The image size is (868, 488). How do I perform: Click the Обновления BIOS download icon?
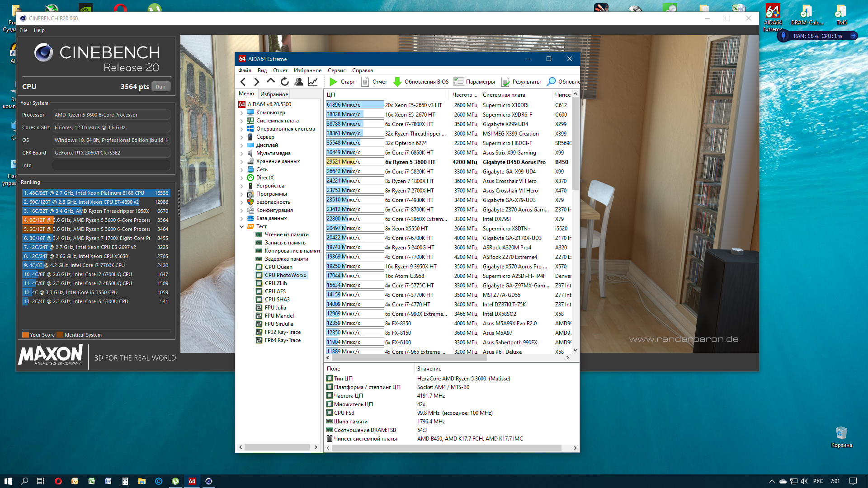[397, 82]
